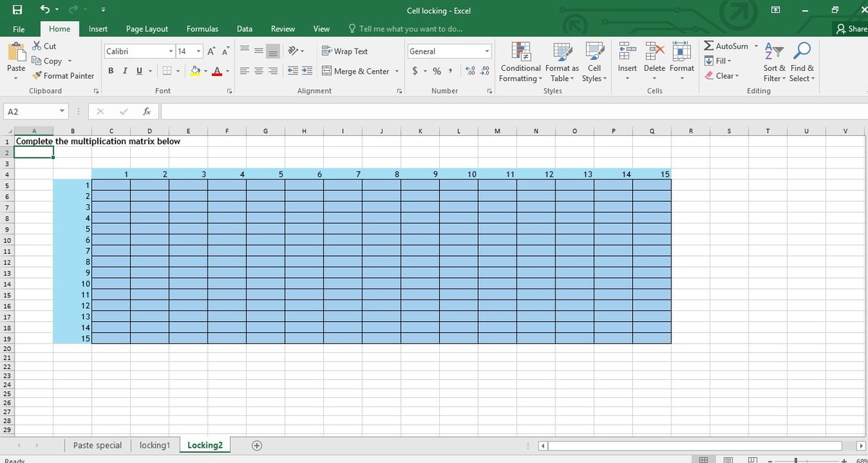The image size is (868, 463).
Task: Click the Increase Indent icon
Action: pos(307,71)
